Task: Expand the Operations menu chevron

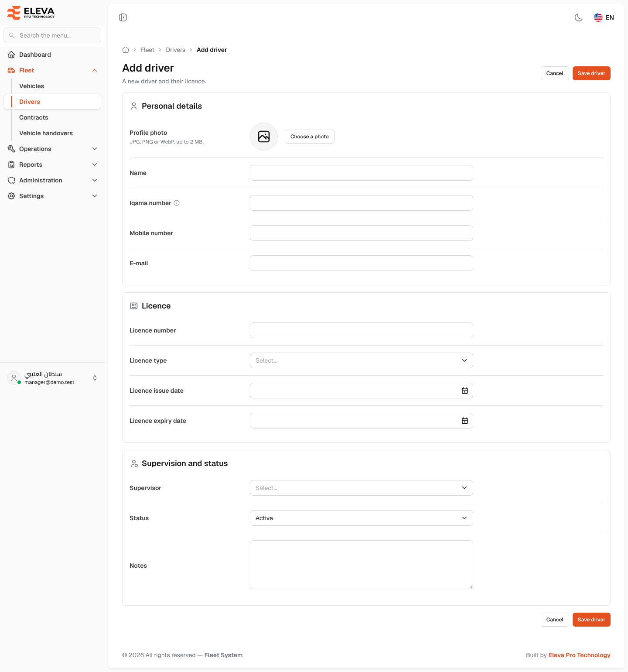Action: coord(95,149)
